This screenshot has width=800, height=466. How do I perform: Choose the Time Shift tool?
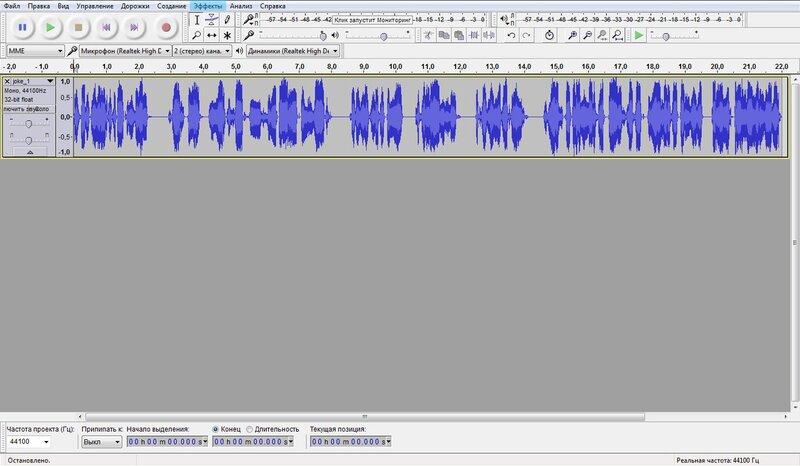pyautogui.click(x=212, y=35)
